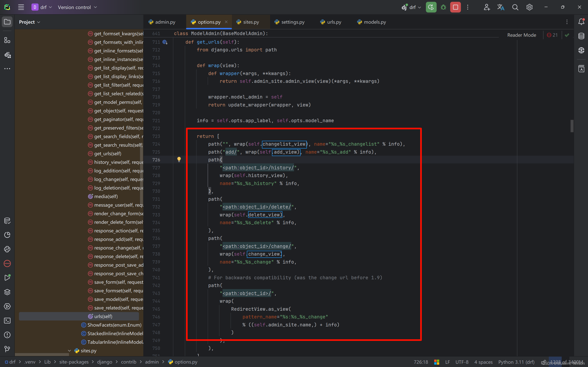Open the main hamburger menu
Image resolution: width=588 pixels, height=367 pixels.
tap(21, 7)
